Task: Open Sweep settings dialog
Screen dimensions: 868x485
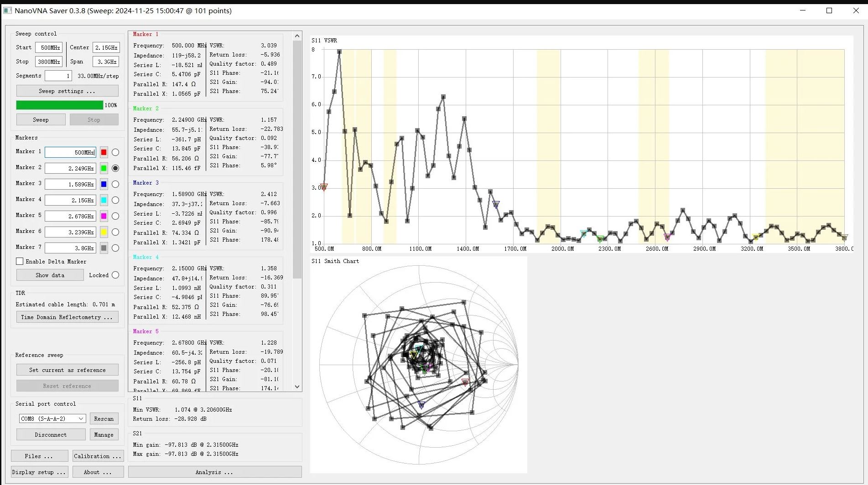Action: click(x=67, y=91)
